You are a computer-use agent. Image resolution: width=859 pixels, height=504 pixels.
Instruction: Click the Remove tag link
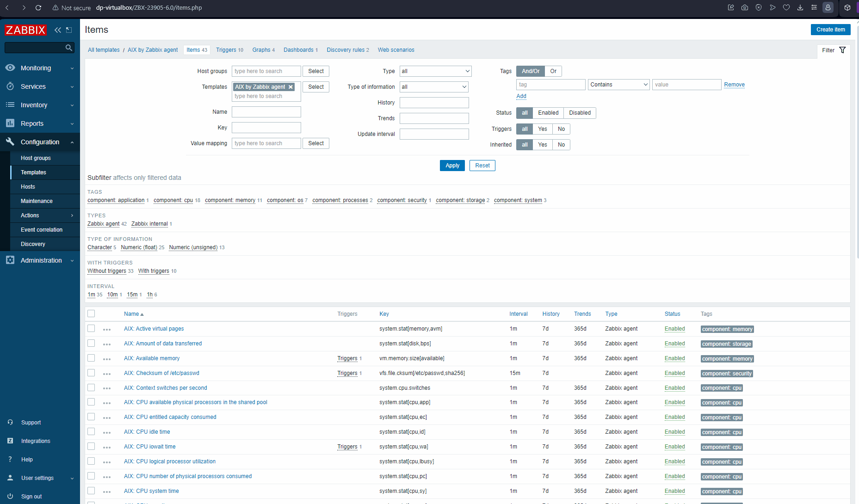[734, 85]
